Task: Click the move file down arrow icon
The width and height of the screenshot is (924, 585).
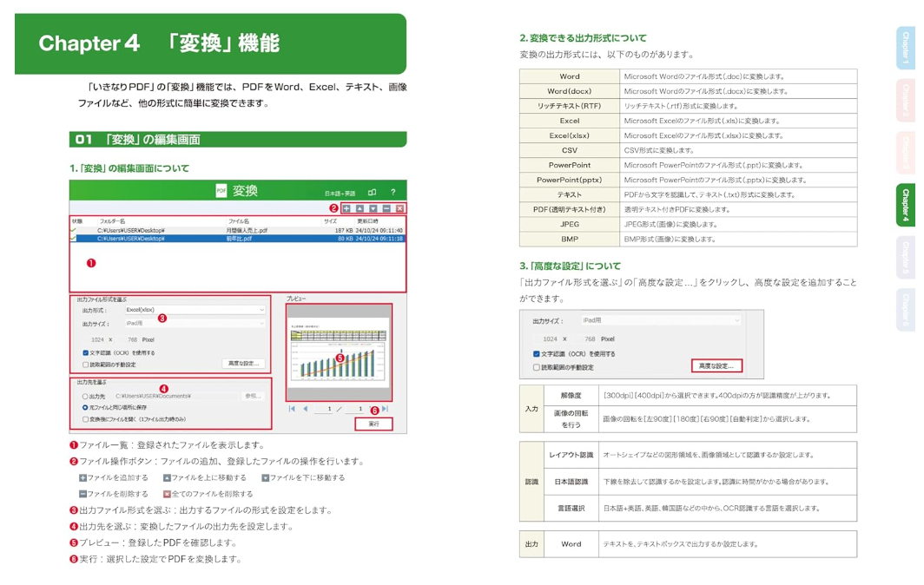Action: (373, 208)
